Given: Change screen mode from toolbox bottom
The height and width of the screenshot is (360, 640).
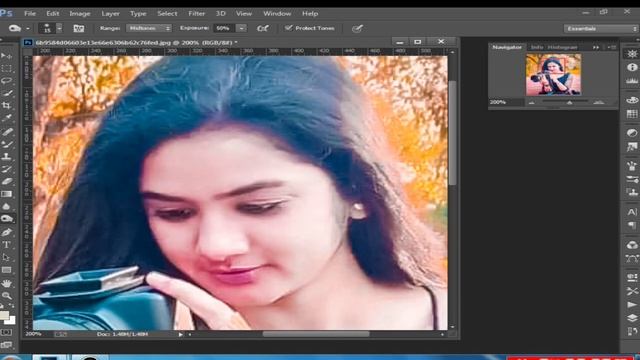Looking at the screenshot, I should [x=6, y=345].
